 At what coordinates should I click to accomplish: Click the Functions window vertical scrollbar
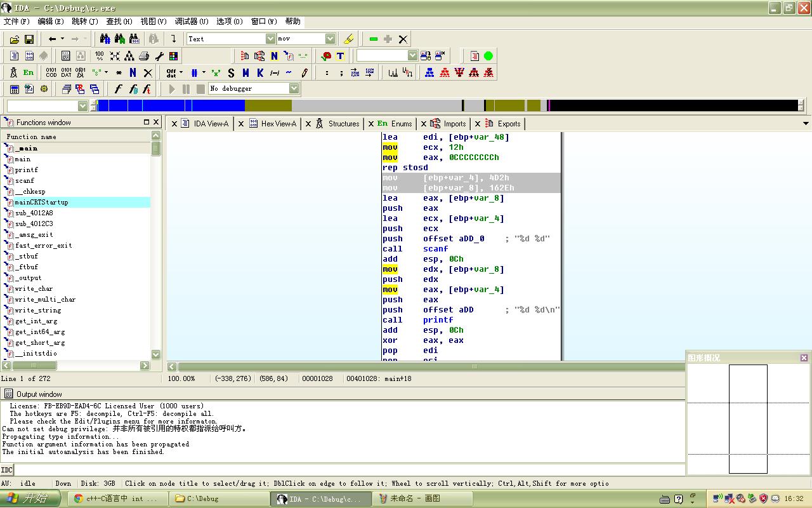pos(156,245)
